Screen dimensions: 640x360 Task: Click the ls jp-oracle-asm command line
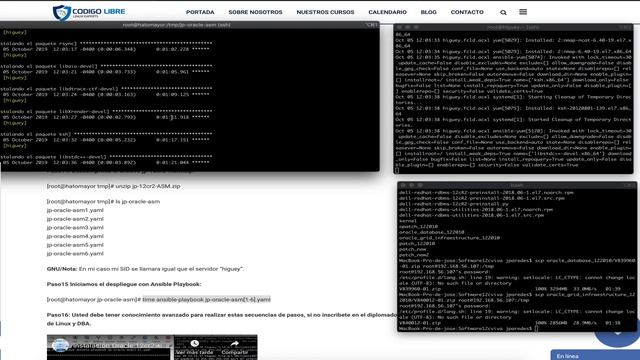click(103, 202)
